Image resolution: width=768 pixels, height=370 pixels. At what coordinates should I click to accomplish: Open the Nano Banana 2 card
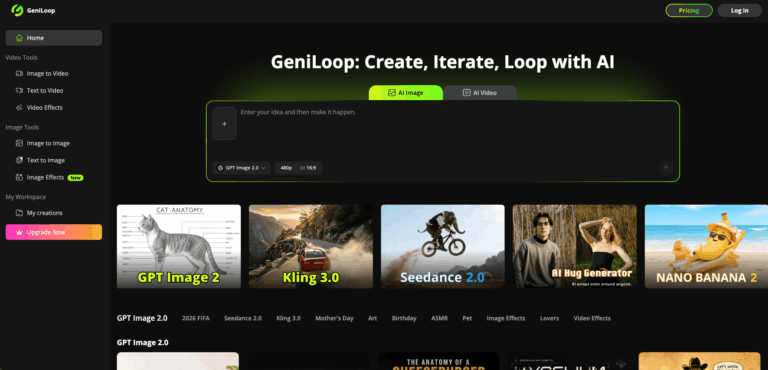[x=706, y=247]
